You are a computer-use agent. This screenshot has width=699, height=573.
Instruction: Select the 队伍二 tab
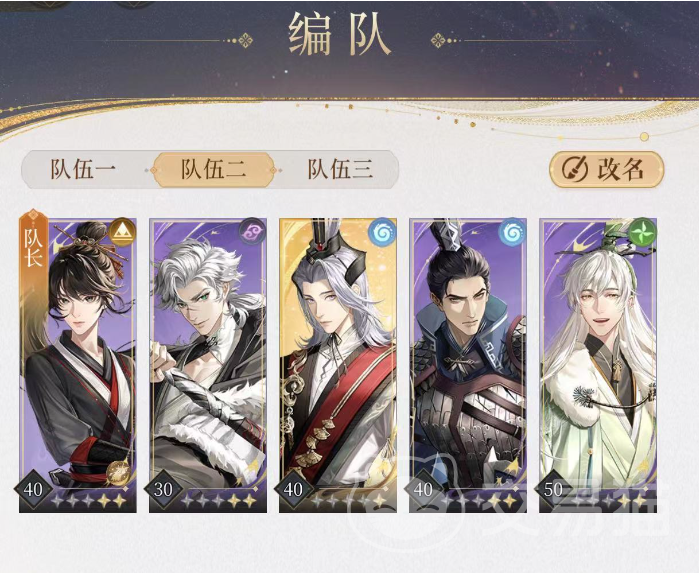(x=213, y=169)
